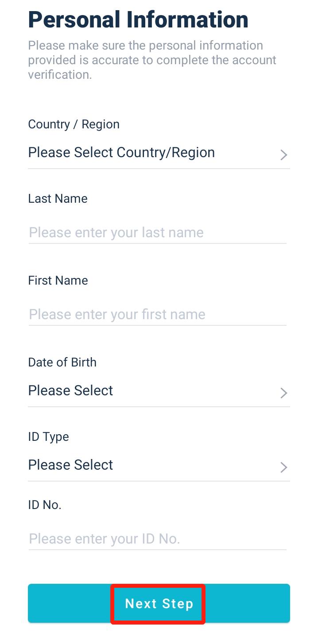This screenshot has height=644, width=318.
Task: Click the chevron arrow beside Country/Region
Action: tap(284, 154)
